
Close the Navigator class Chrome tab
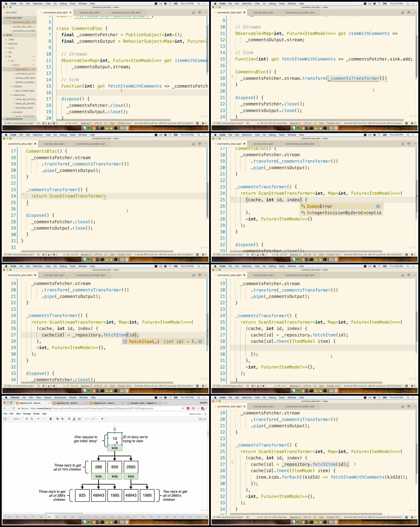[160, 403]
